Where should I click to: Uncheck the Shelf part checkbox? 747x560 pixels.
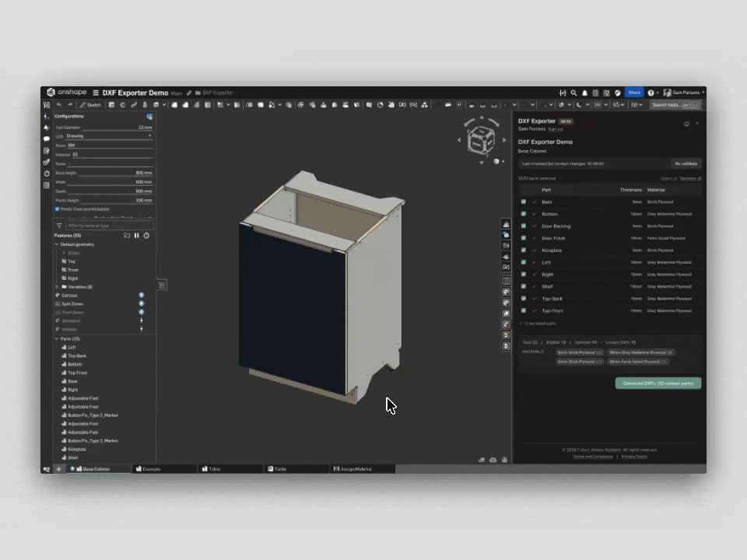point(524,287)
